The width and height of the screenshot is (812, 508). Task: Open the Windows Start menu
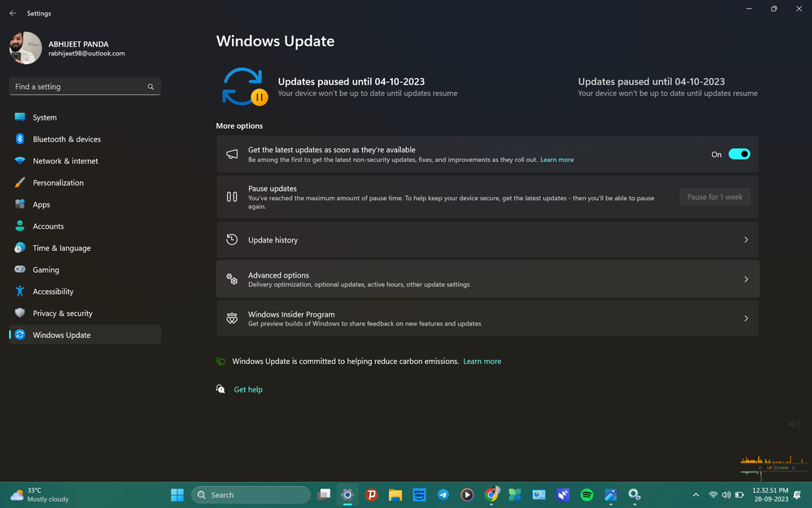pyautogui.click(x=177, y=495)
